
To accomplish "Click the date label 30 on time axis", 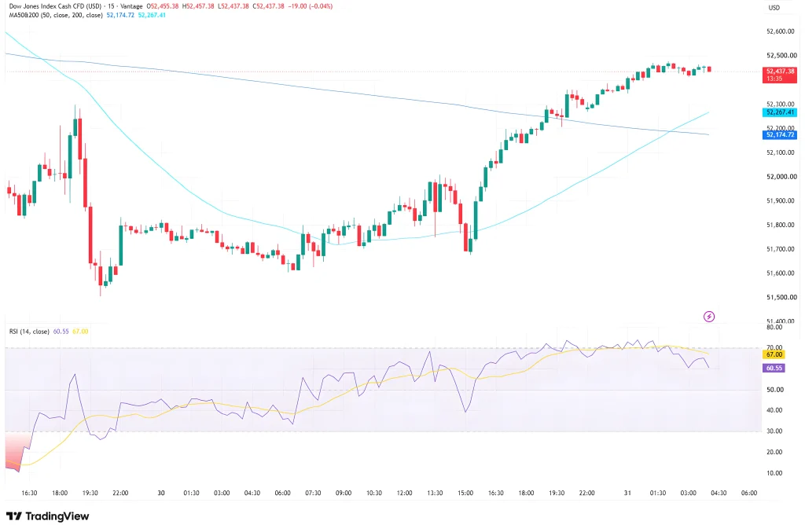I will point(161,493).
